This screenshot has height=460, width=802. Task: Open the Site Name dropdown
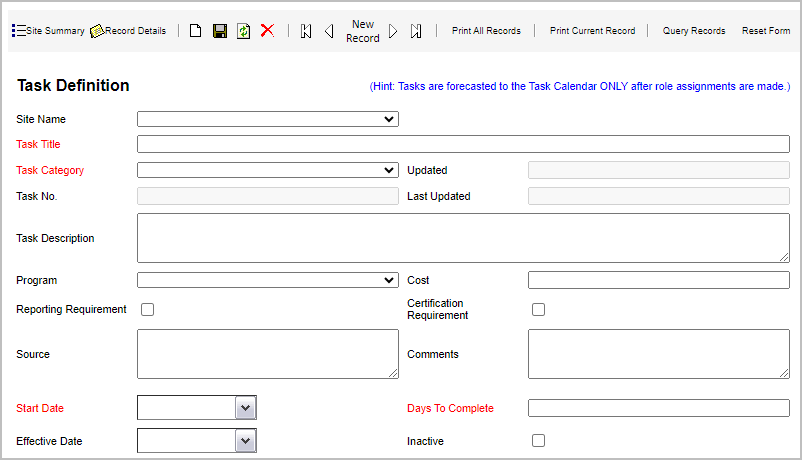267,119
